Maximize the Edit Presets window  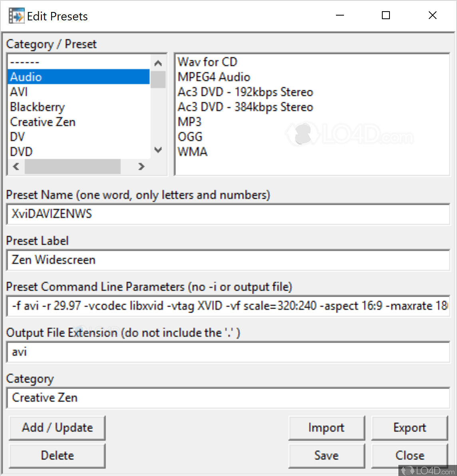click(x=385, y=15)
